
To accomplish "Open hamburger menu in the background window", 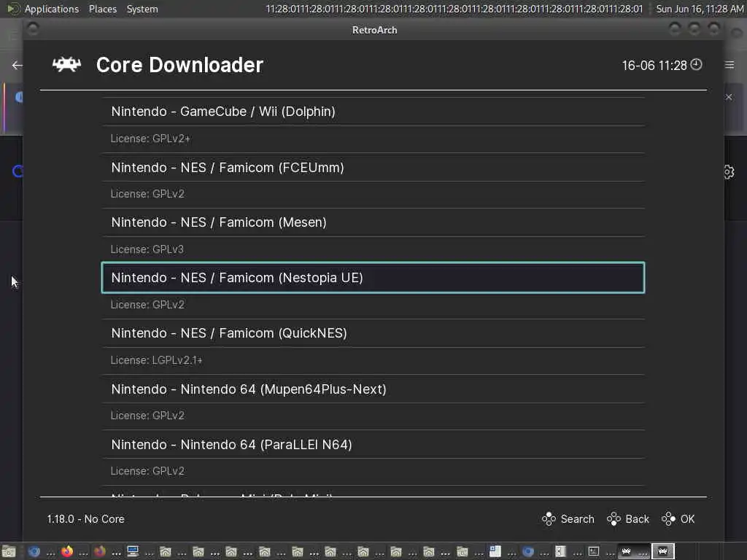I will coord(729,65).
